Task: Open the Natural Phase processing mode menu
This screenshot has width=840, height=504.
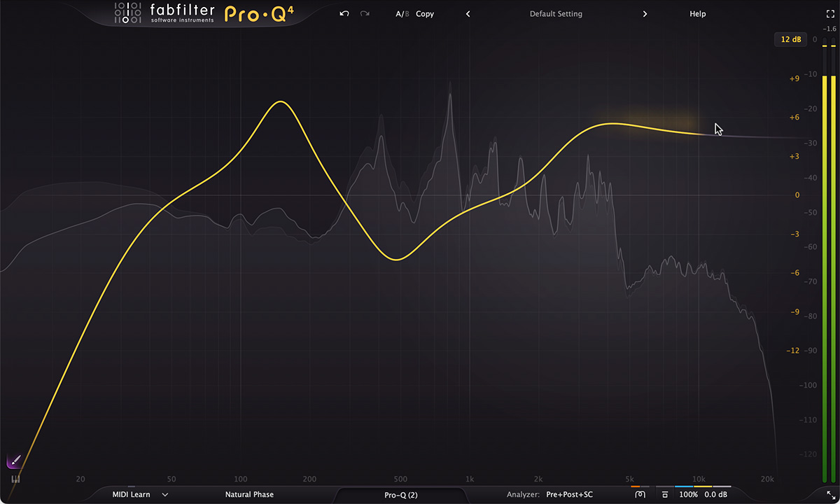Action: [x=249, y=495]
